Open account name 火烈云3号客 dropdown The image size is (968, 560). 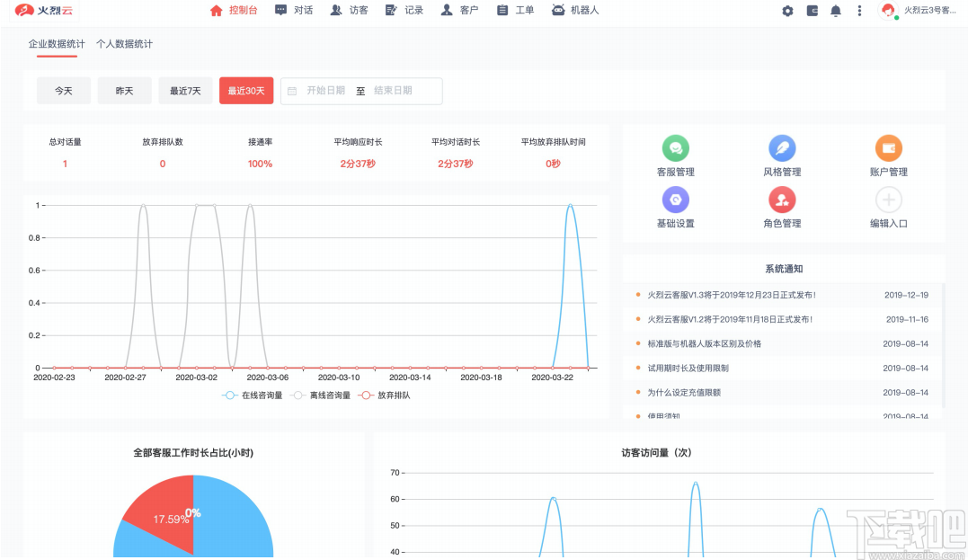[x=929, y=11]
